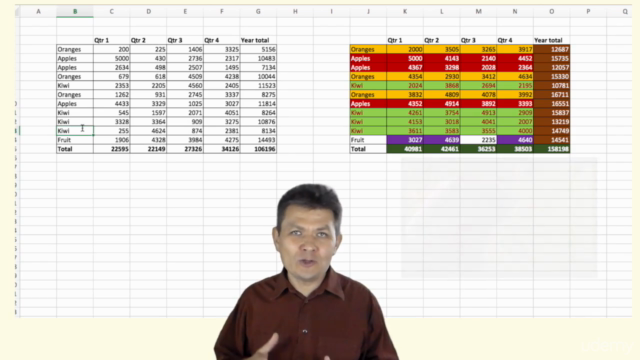Select entire column G via header
This screenshot has height=360, width=640.
point(258,11)
